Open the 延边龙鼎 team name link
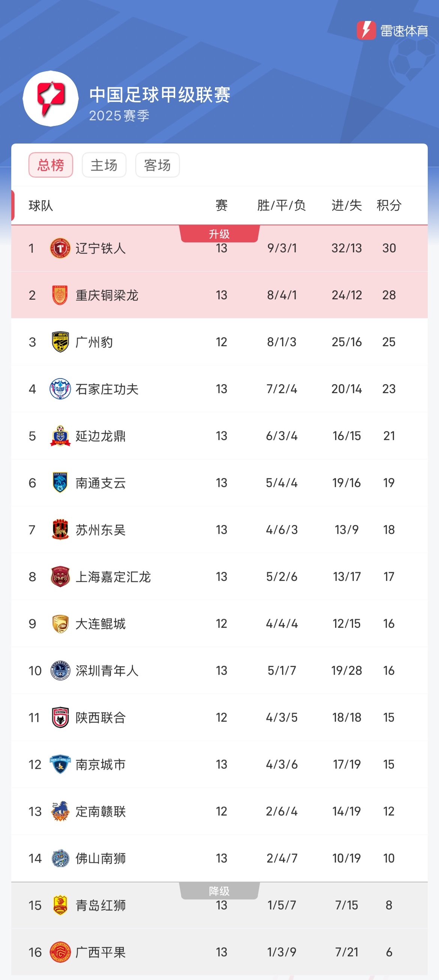Image resolution: width=439 pixels, height=980 pixels. coord(101,436)
